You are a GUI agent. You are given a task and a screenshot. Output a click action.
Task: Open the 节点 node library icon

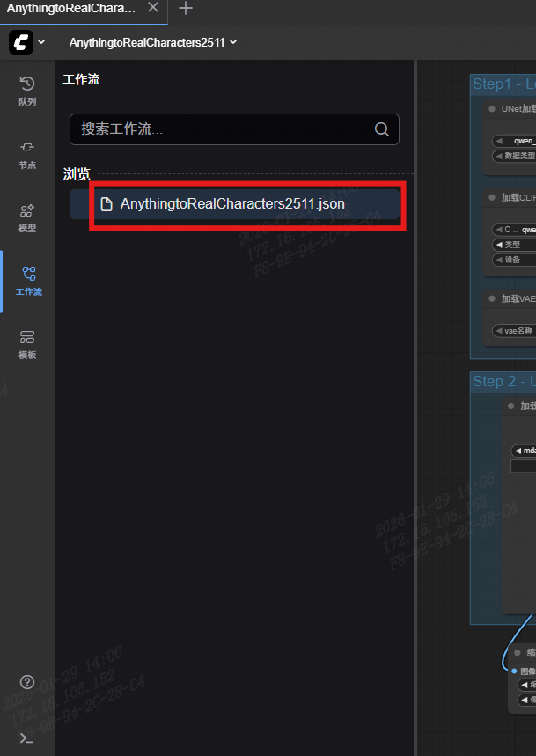[27, 153]
